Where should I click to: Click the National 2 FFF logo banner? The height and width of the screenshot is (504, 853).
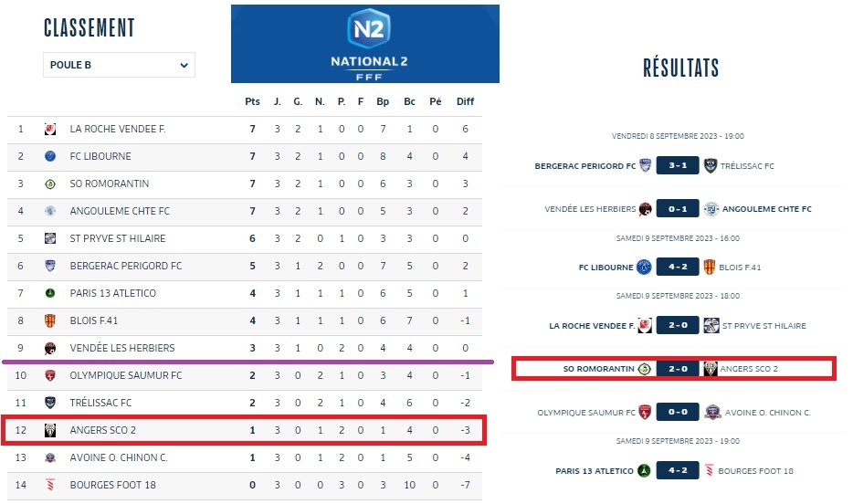364,44
